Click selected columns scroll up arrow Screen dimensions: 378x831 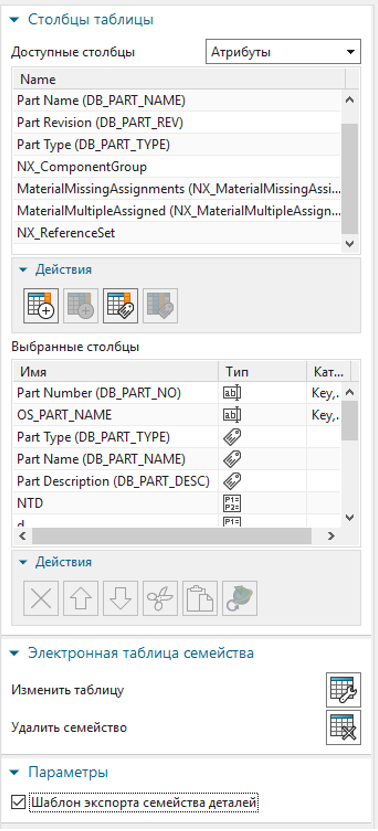pyautogui.click(x=349, y=393)
